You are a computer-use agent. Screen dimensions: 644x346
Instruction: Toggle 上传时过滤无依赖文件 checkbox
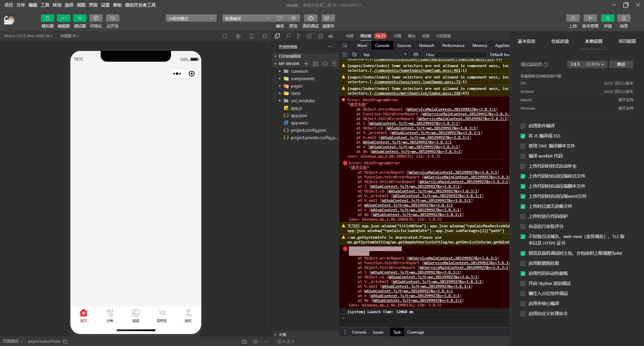click(x=523, y=207)
